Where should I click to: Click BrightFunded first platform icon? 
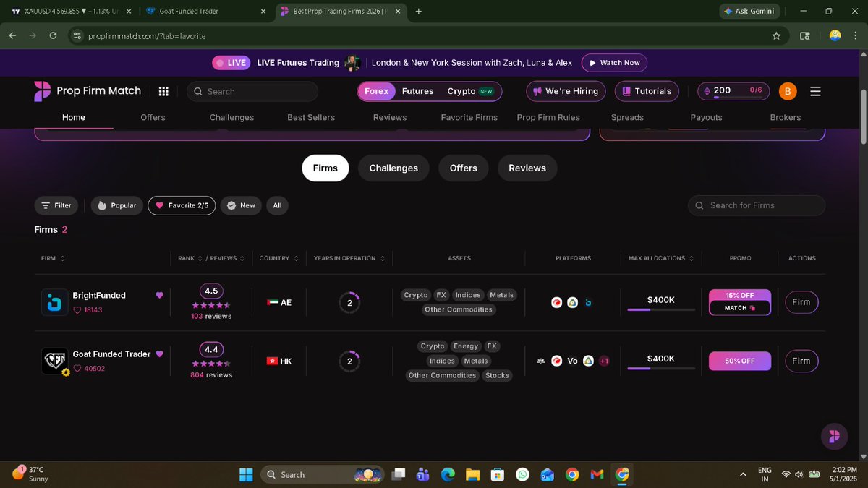click(557, 302)
